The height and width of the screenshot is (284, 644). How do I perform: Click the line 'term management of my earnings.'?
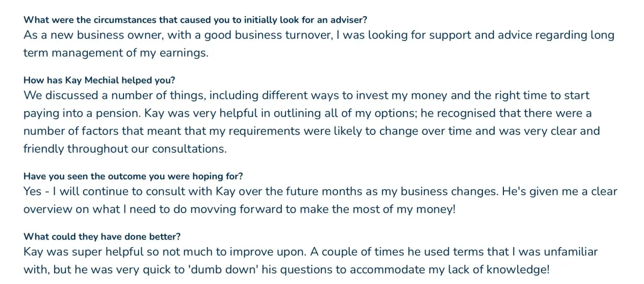[115, 53]
